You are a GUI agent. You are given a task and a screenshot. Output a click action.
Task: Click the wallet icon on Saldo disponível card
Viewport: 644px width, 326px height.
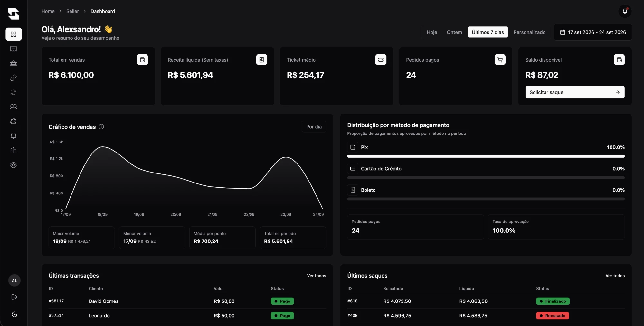619,60
